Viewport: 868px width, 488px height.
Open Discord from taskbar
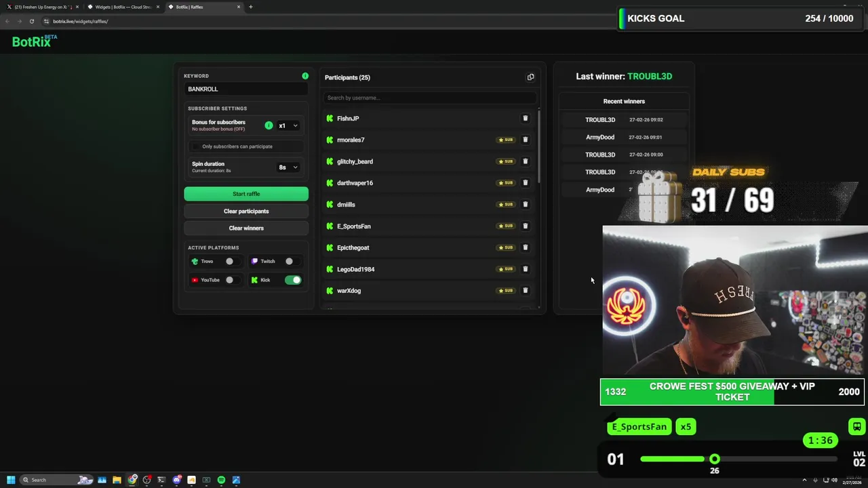click(x=176, y=480)
